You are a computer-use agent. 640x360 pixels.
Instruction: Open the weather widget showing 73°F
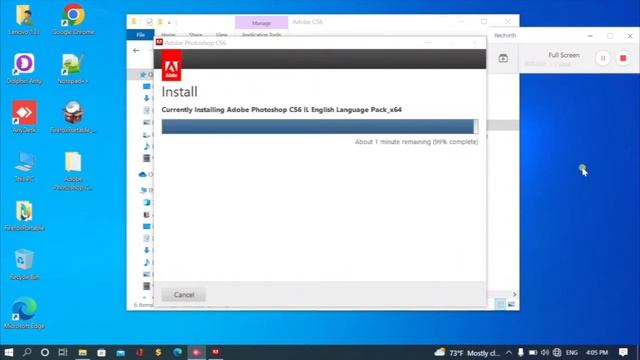pos(467,353)
